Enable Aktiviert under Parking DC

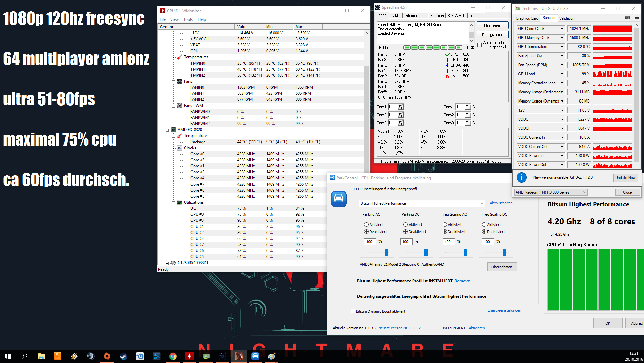point(405,225)
